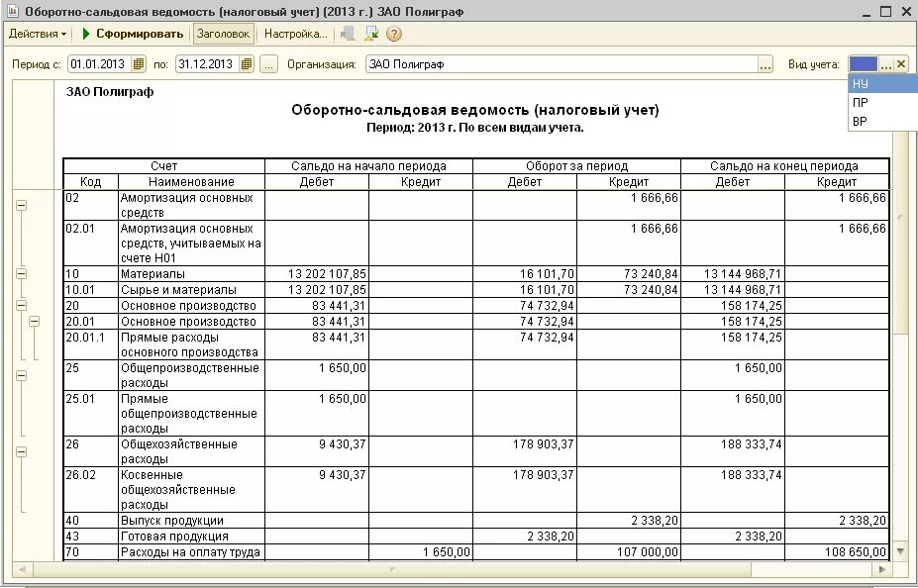Click the 107 000,00 credit turnover cell
The width and height of the screenshot is (918, 588).
click(x=628, y=551)
